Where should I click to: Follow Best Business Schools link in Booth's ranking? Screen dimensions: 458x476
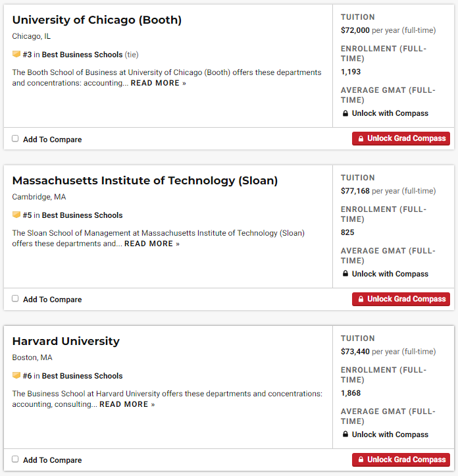pyautogui.click(x=82, y=55)
